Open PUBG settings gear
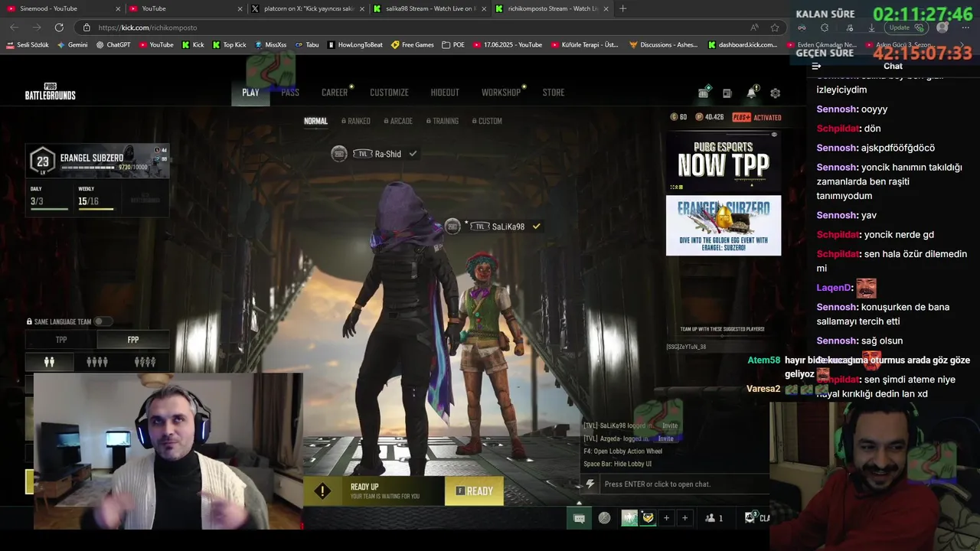The height and width of the screenshot is (551, 980). click(776, 93)
